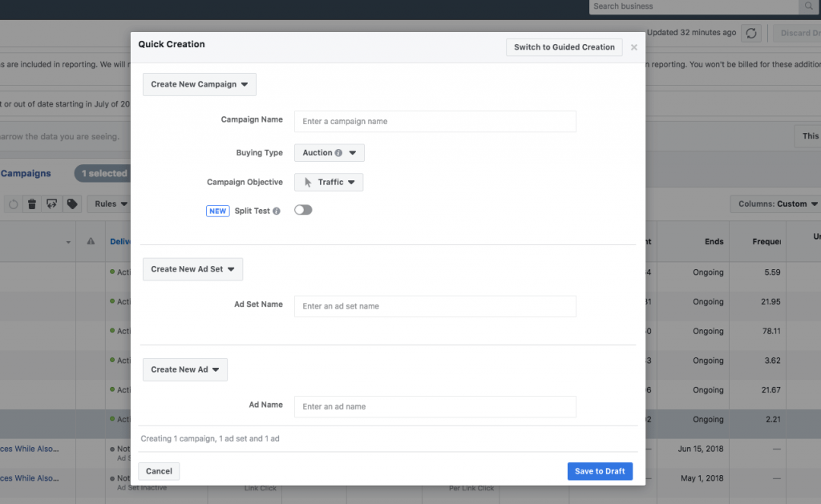Image resolution: width=821 pixels, height=504 pixels.
Task: Open the info tooltip next to Auction
Action: tap(338, 152)
